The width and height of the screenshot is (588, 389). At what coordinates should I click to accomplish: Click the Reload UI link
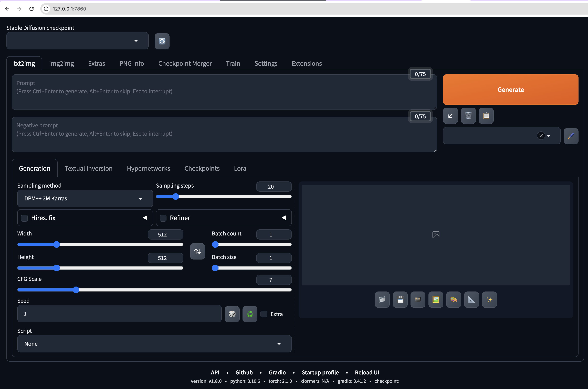pos(367,372)
